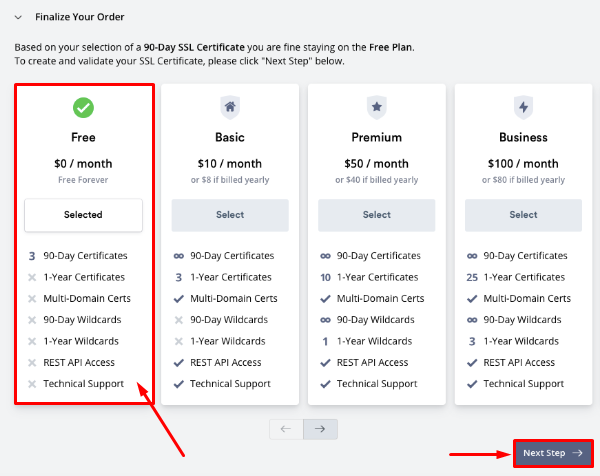Click the Basic "or $8 if billed yearly" text
The height and width of the screenshot is (476, 600).
click(230, 180)
